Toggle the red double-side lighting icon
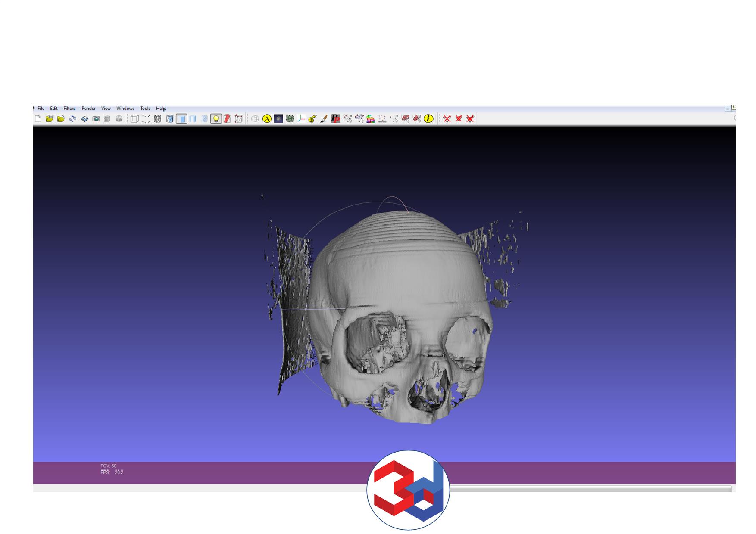Screen dimensions: 756x534 point(228,119)
